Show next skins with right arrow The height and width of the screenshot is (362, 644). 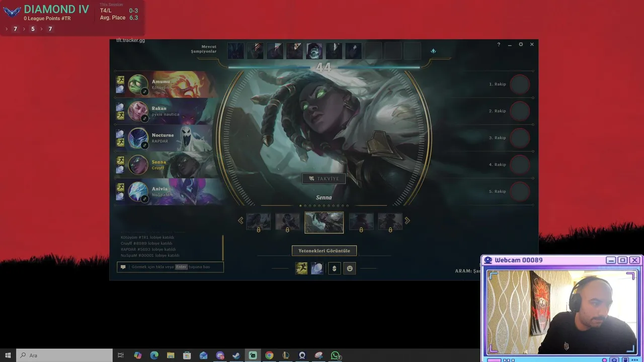pos(408,220)
